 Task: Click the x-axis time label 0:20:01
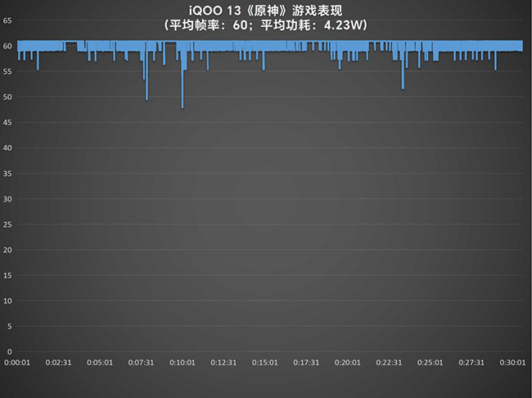point(347,363)
